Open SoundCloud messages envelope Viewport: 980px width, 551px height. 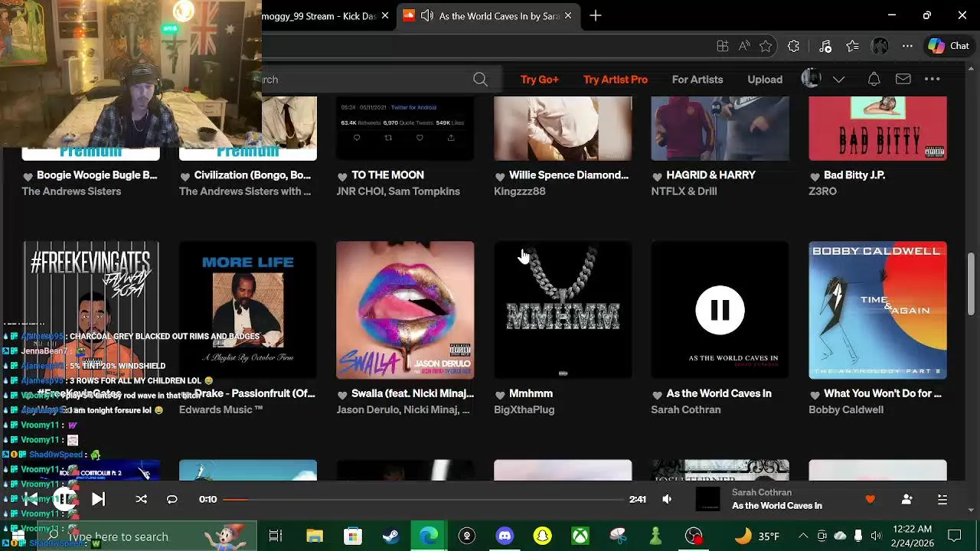(903, 80)
